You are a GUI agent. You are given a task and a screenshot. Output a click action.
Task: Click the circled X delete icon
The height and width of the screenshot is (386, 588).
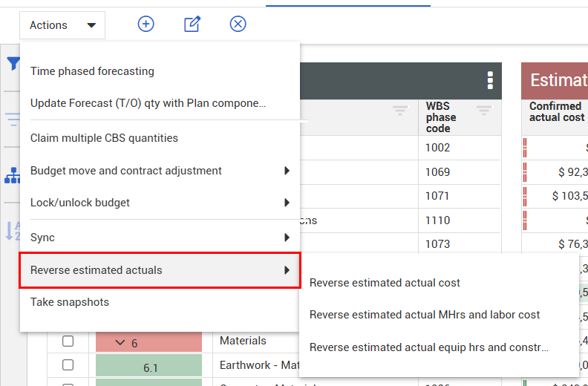point(238,24)
